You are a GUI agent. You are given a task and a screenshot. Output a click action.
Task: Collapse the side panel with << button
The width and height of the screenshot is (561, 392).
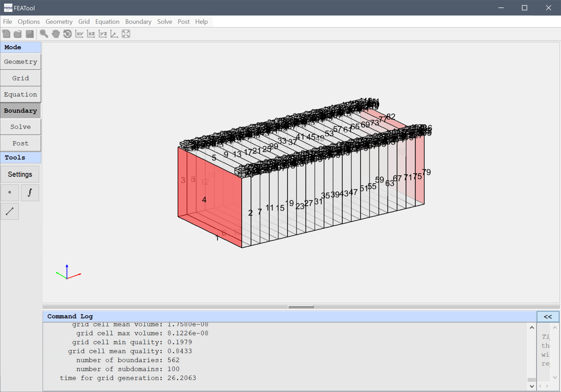[548, 317]
